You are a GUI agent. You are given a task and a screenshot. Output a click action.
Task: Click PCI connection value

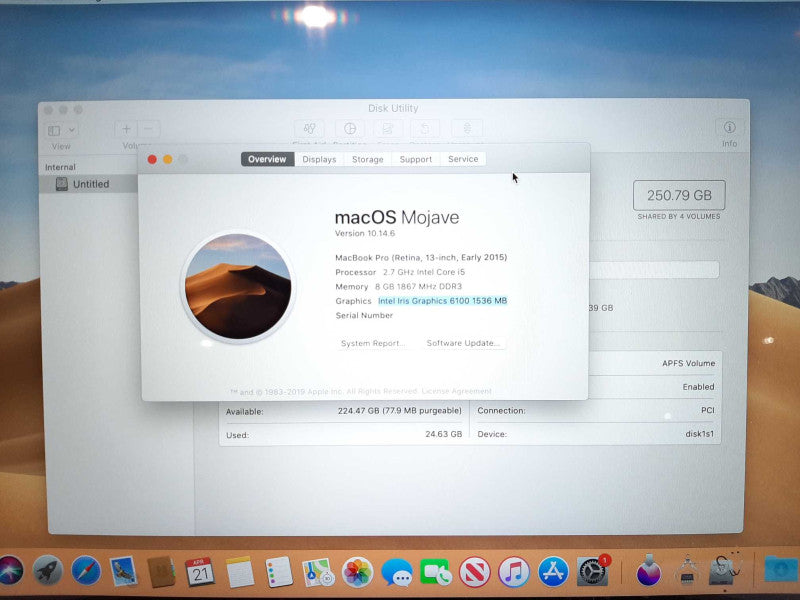tap(708, 410)
